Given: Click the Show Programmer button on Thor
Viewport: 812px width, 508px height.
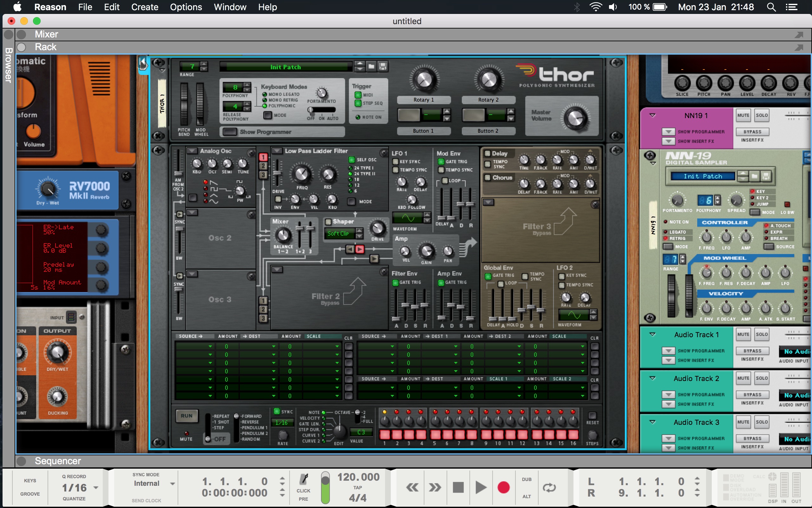Looking at the screenshot, I should pos(230,132).
